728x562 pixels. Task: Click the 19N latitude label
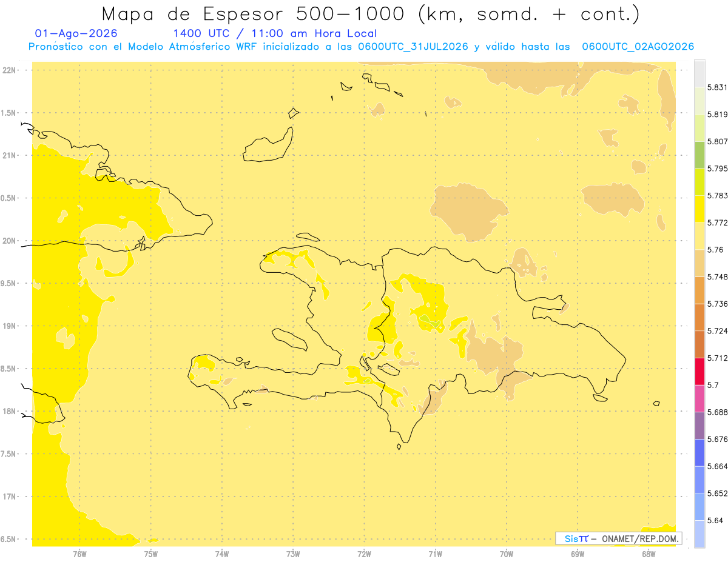coord(9,326)
